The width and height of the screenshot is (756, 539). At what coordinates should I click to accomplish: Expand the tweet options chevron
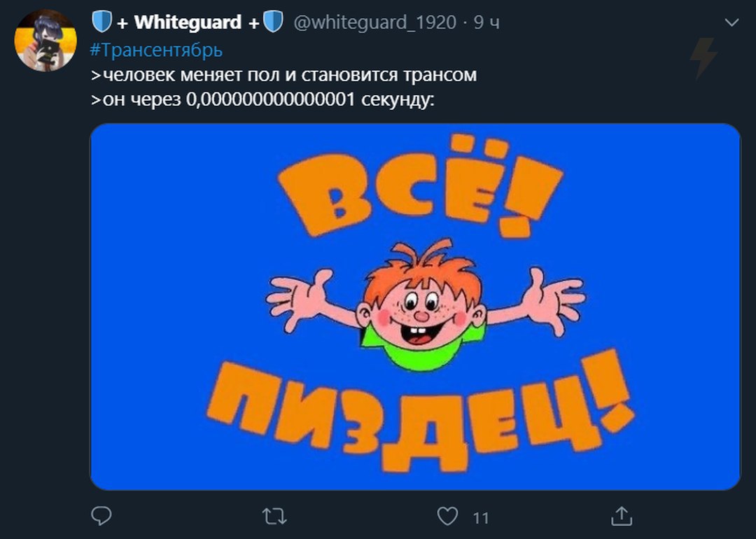point(732,22)
